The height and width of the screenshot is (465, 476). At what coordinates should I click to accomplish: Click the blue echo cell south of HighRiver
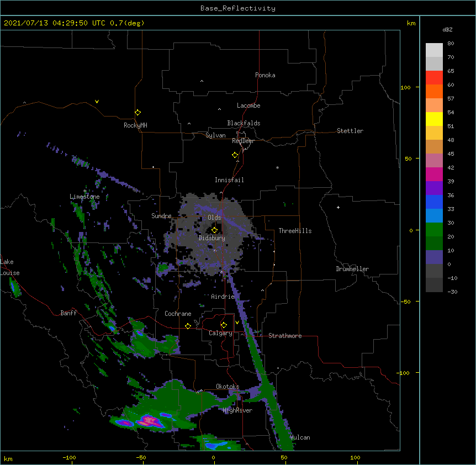pyautogui.click(x=215, y=446)
